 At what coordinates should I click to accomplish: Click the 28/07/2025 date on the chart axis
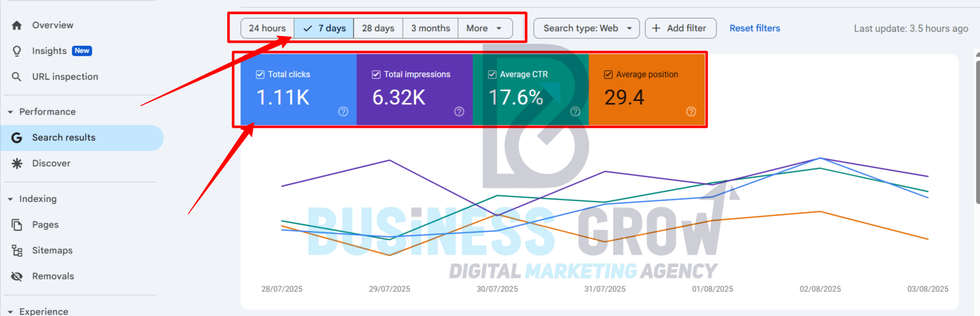coord(282,289)
